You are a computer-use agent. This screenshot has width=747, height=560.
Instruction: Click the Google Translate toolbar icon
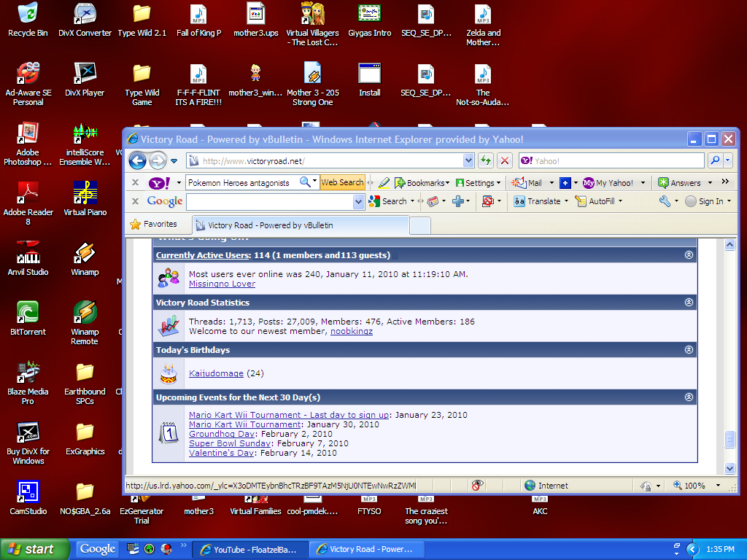click(x=537, y=201)
